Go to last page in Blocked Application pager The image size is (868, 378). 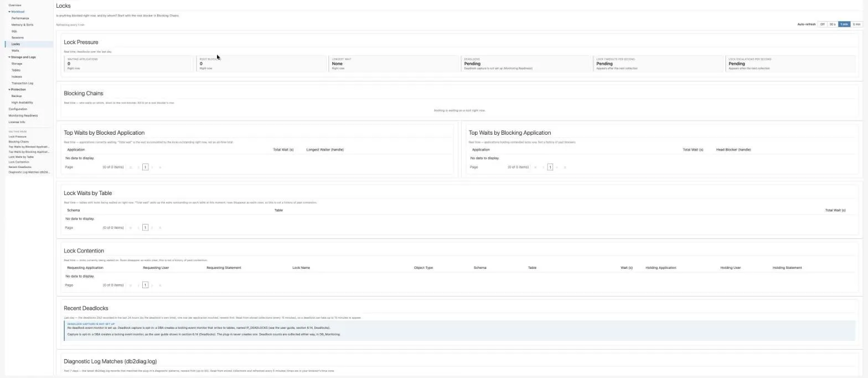[160, 167]
